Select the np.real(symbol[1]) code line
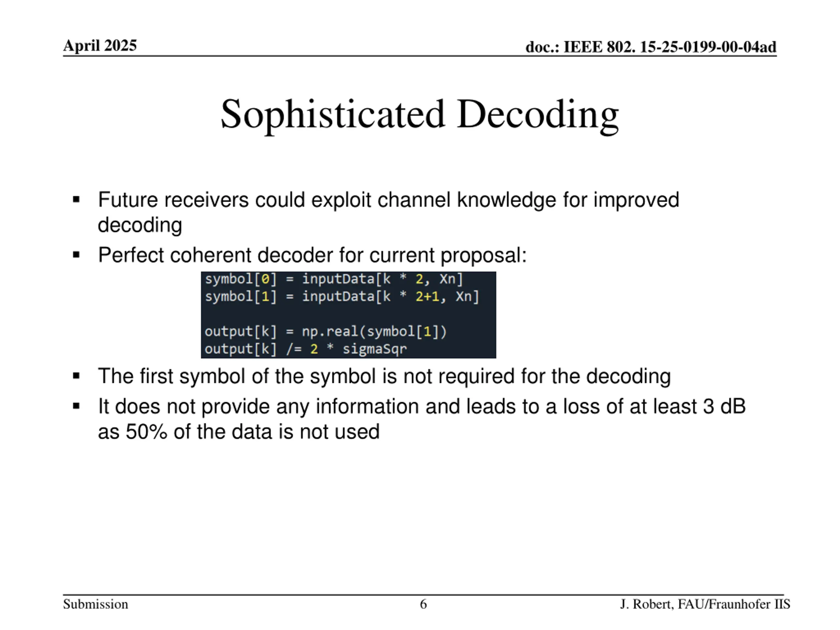The width and height of the screenshot is (840, 630). tap(326, 331)
